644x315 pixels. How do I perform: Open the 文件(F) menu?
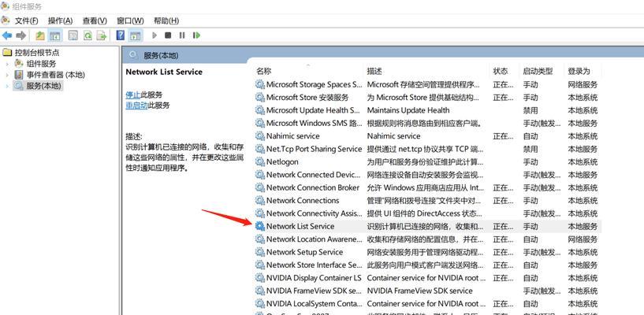pos(26,20)
